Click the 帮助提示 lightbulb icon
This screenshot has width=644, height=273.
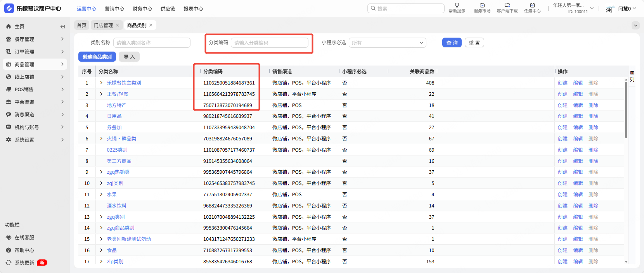[457, 5]
